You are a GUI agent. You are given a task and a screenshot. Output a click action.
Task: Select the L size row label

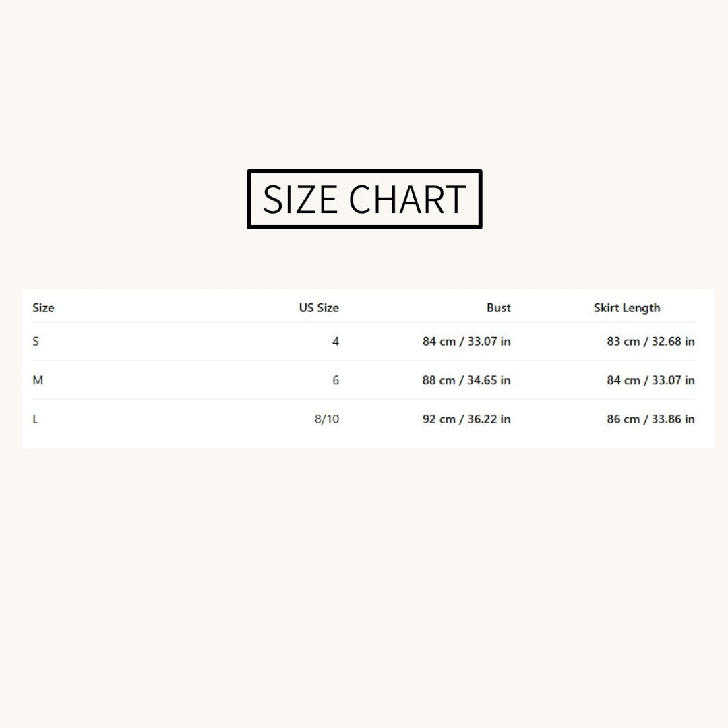(x=35, y=419)
